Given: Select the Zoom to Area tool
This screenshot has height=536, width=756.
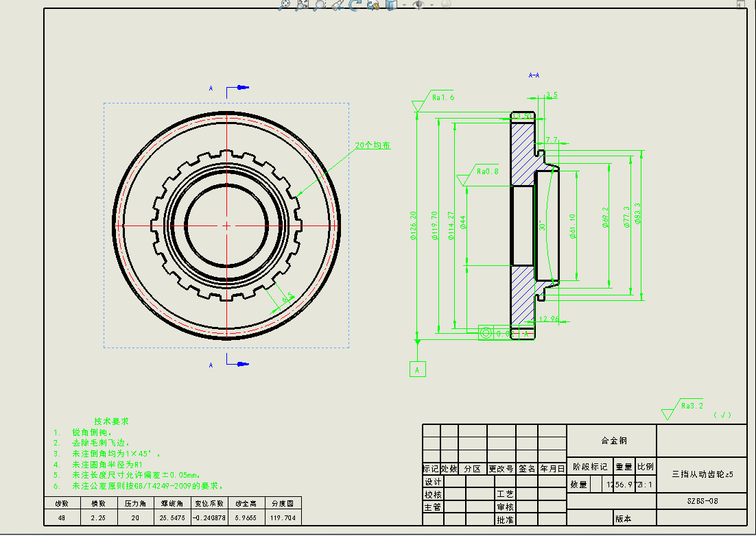Looking at the screenshot, I should pyautogui.click(x=302, y=4).
